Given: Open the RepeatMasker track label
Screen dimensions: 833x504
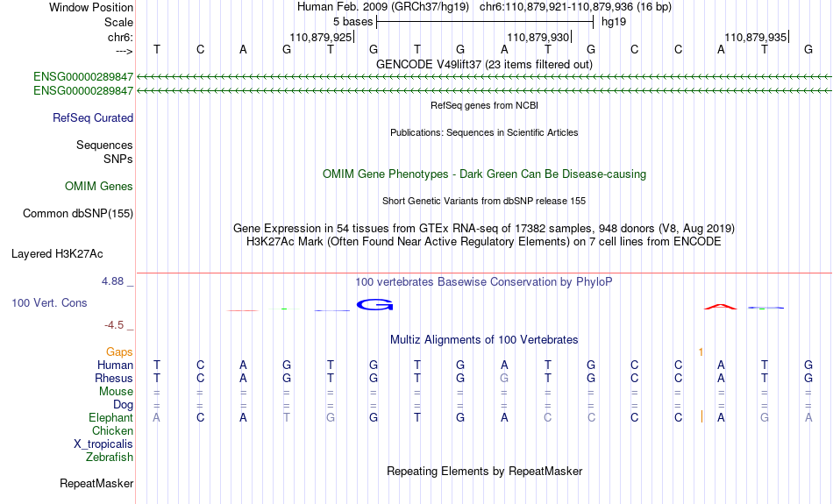Looking at the screenshot, I should click(96, 484).
